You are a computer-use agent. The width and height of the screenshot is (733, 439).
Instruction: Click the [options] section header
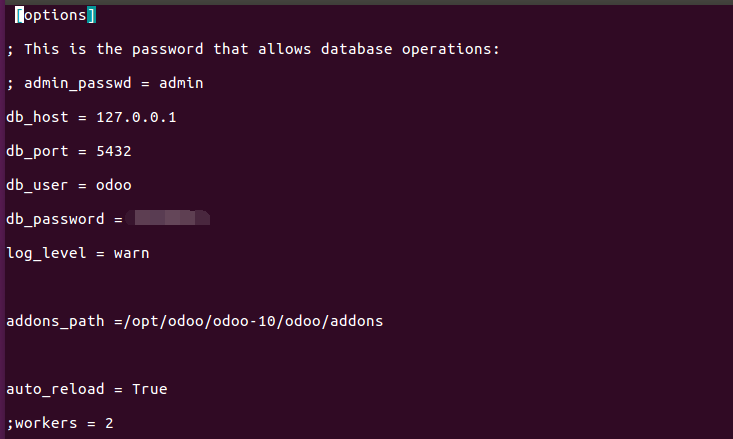[55, 15]
